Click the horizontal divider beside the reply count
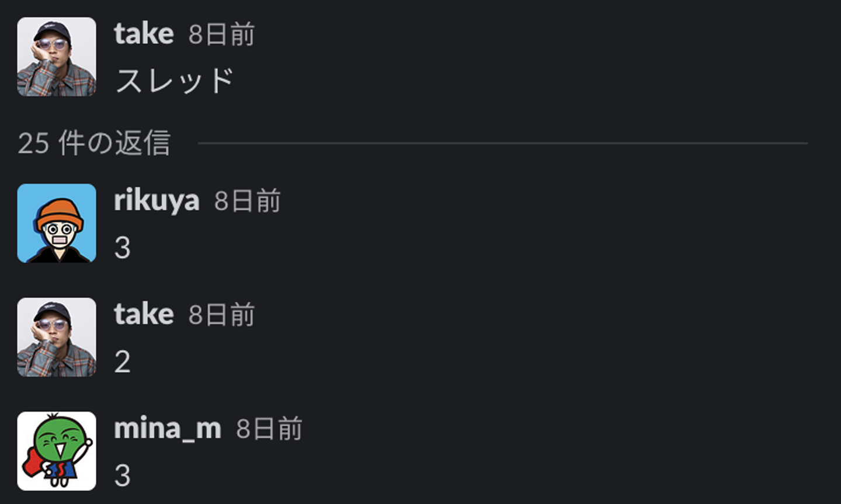 point(502,143)
